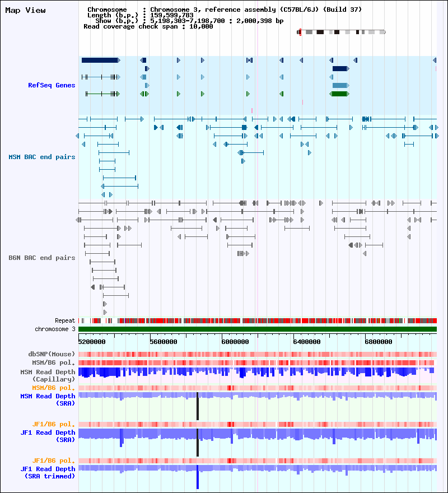Click the green chromosome 3 bar

tap(258, 329)
